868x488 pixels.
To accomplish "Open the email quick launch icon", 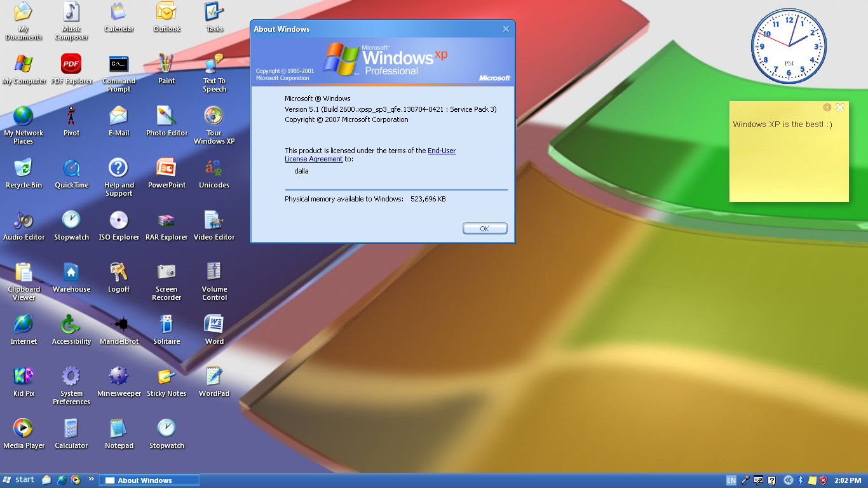I will point(46,480).
